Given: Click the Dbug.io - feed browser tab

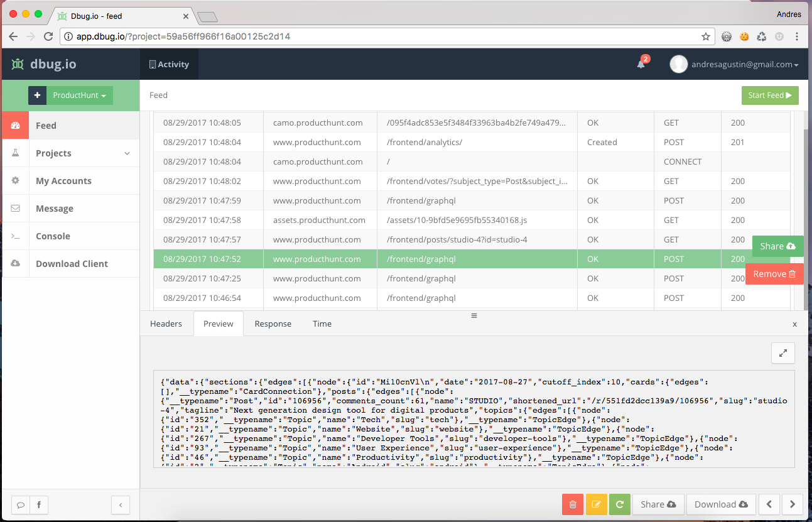Looking at the screenshot, I should click(x=122, y=15).
